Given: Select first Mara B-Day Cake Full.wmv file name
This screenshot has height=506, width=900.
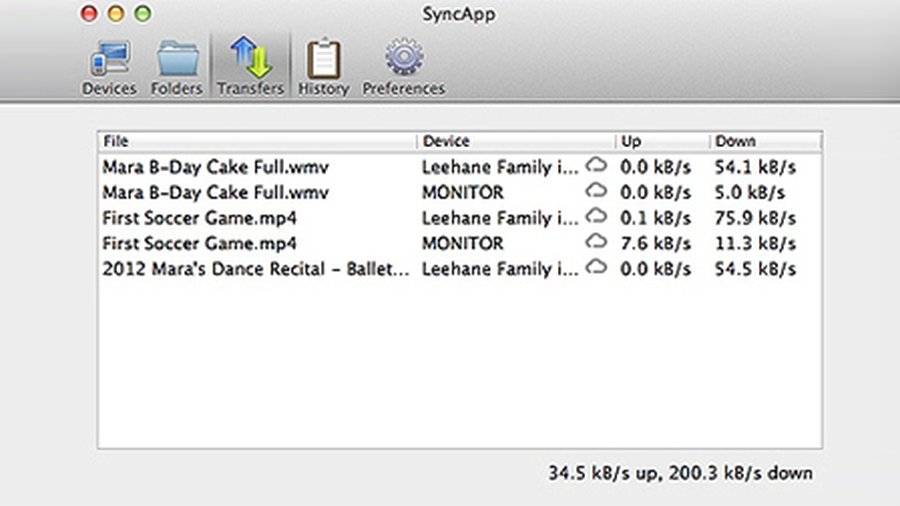Looking at the screenshot, I should (201, 166).
